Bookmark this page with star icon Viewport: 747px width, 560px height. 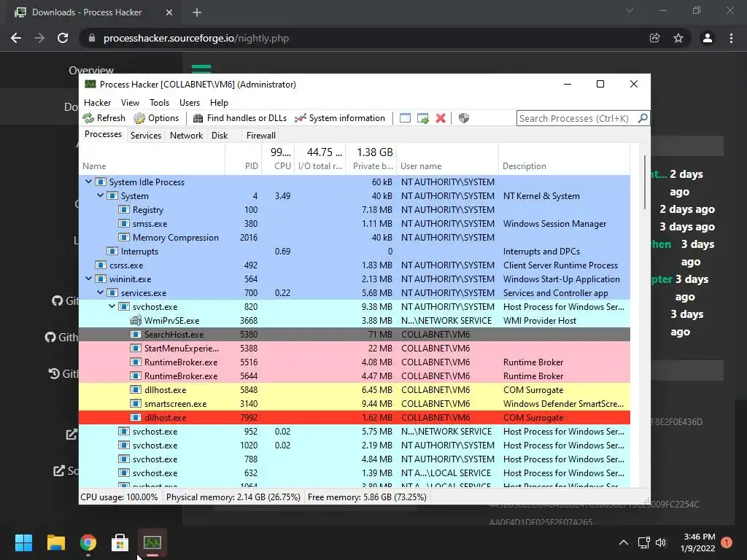(x=678, y=38)
